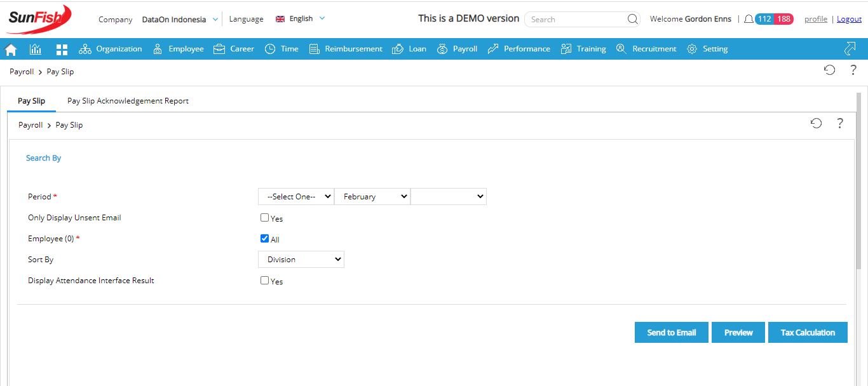This screenshot has width=868, height=386.
Task: Click the page vertical scrollbar
Action: [858, 184]
